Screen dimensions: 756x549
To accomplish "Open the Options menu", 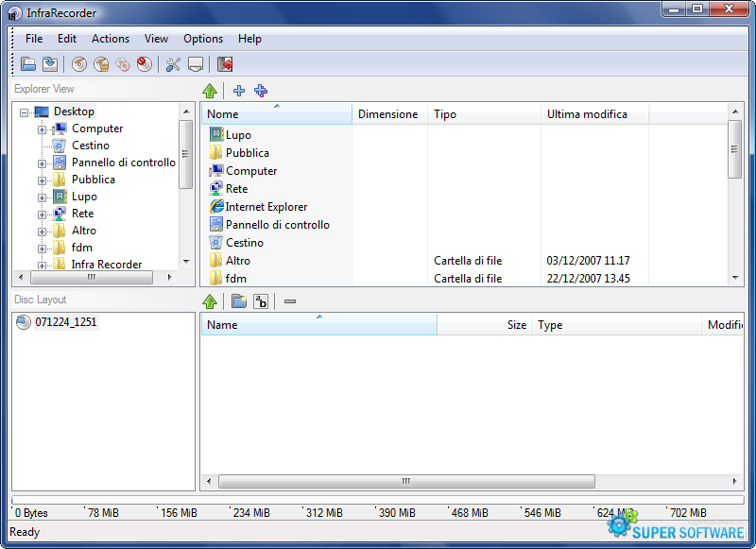I will point(203,39).
